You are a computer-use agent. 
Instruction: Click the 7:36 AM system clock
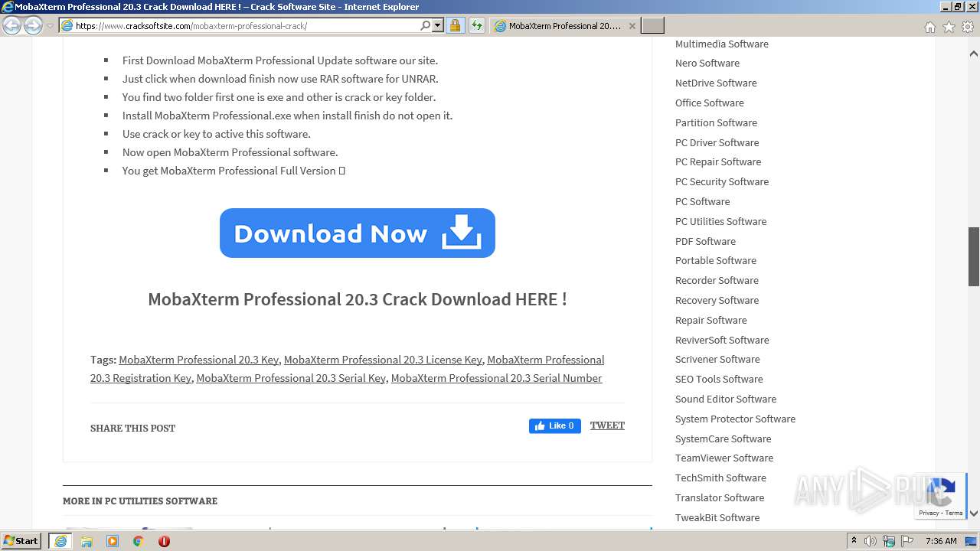941,541
